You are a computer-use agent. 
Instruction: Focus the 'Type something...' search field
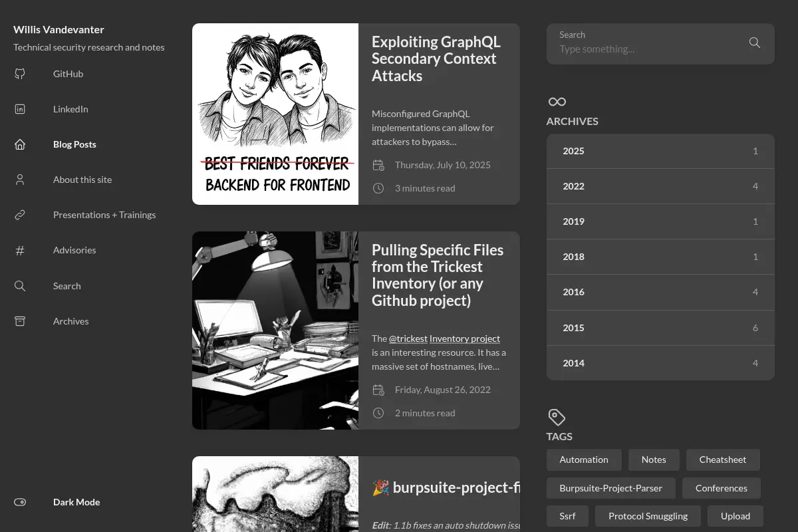(648, 49)
